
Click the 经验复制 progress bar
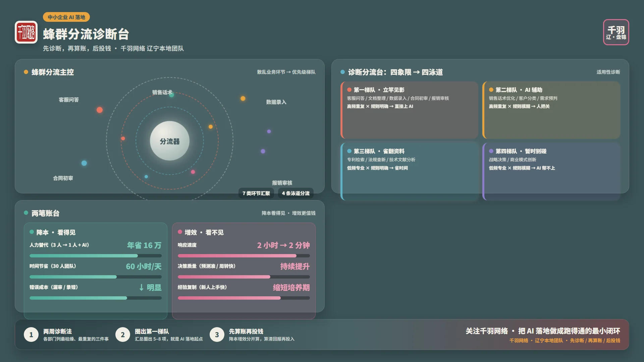tap(244, 298)
